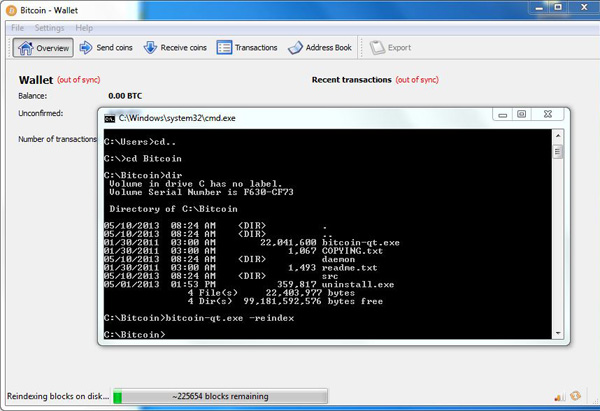Image resolution: width=600 pixels, height=411 pixels.
Task: Minimize the cmd.exe window
Action: [502, 115]
